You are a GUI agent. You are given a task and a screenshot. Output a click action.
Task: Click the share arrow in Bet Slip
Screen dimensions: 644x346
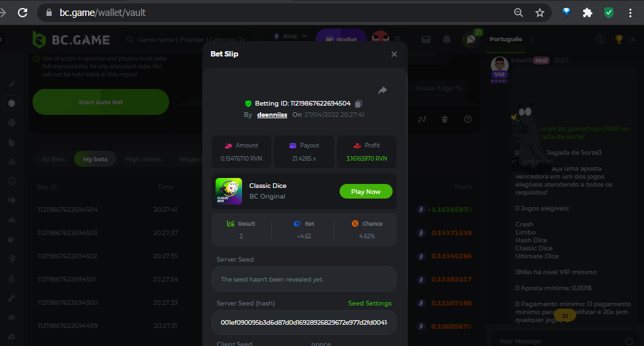[x=383, y=90]
